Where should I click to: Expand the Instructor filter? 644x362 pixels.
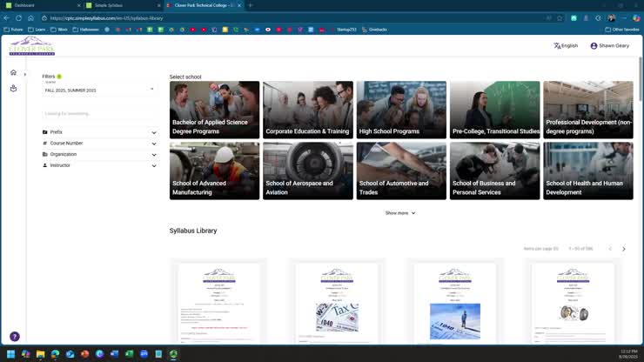coord(99,165)
